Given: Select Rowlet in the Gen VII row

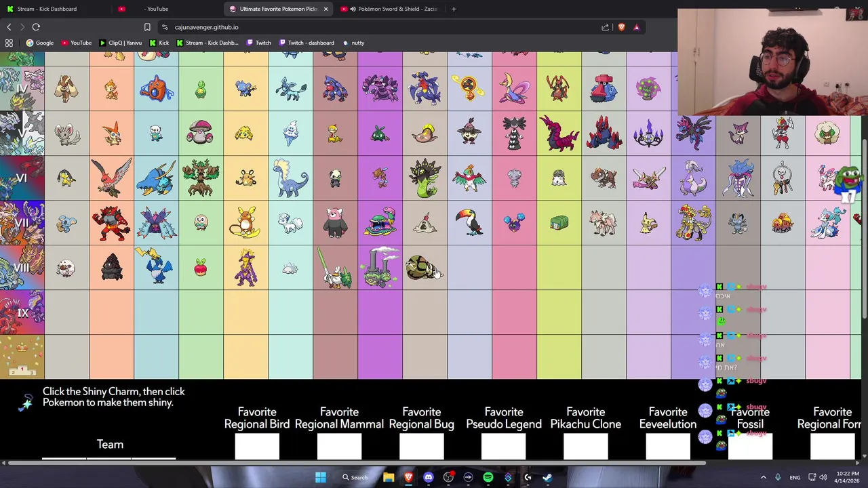Looking at the screenshot, I should (201, 223).
